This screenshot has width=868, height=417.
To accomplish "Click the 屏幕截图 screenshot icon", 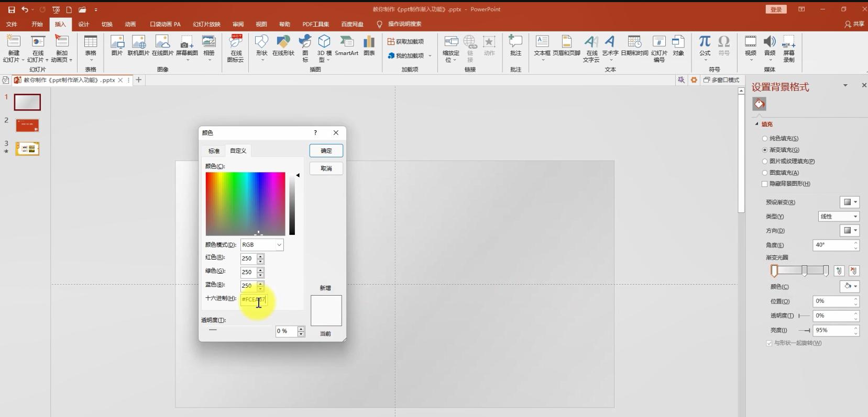I will 186,46.
